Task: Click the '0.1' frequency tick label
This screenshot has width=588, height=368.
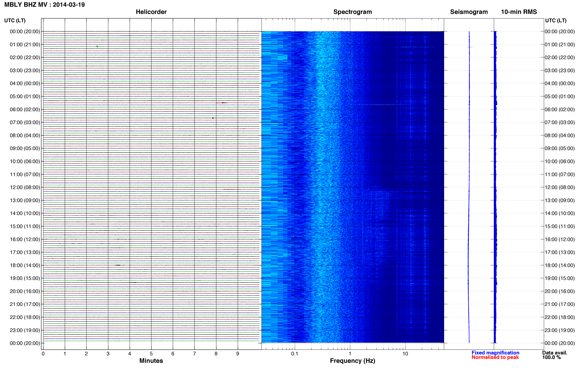Action: (295, 354)
